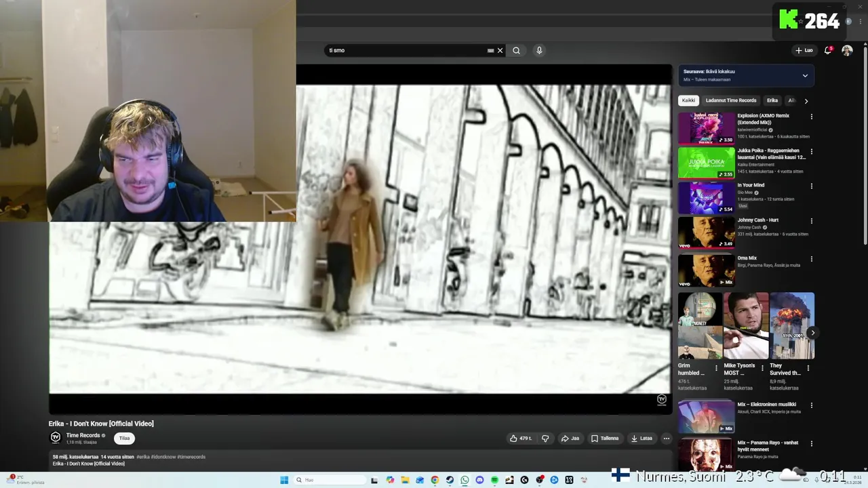Open options for They Survived short
This screenshot has height=488, width=868.
coord(808,368)
